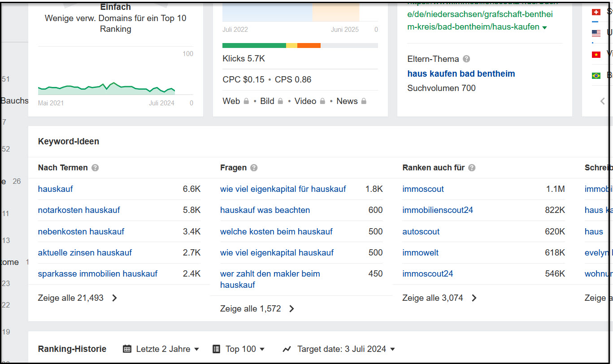This screenshot has height=364, width=613.
Task: Open the Top 100 dropdown
Action: click(239, 349)
